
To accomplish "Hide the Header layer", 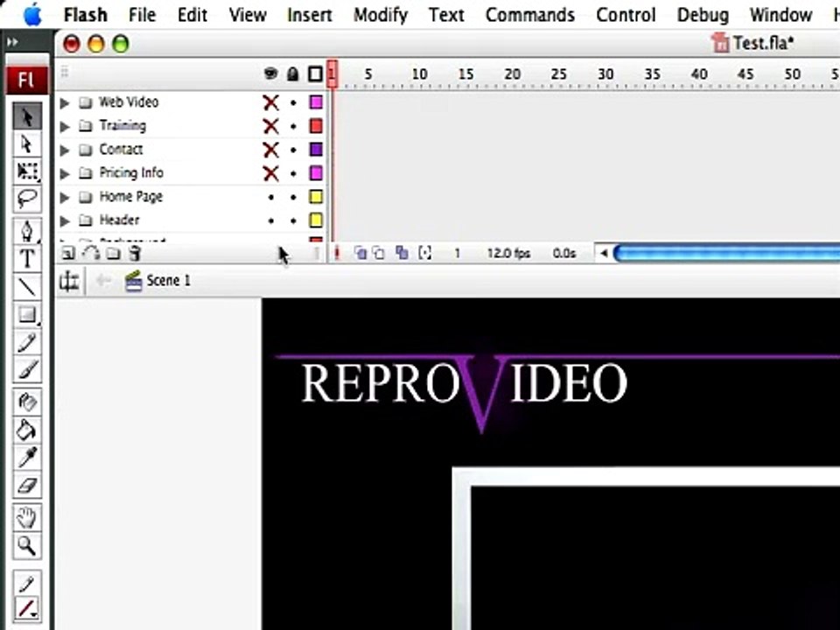I will (271, 220).
